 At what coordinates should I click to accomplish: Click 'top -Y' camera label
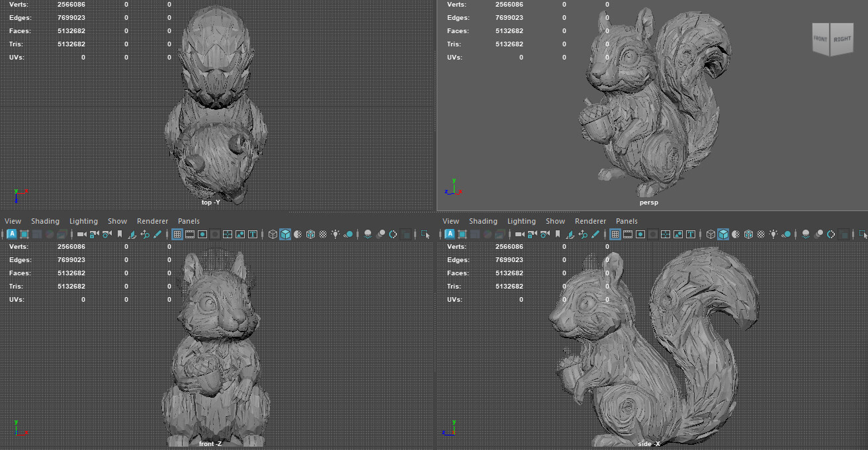[x=210, y=202]
